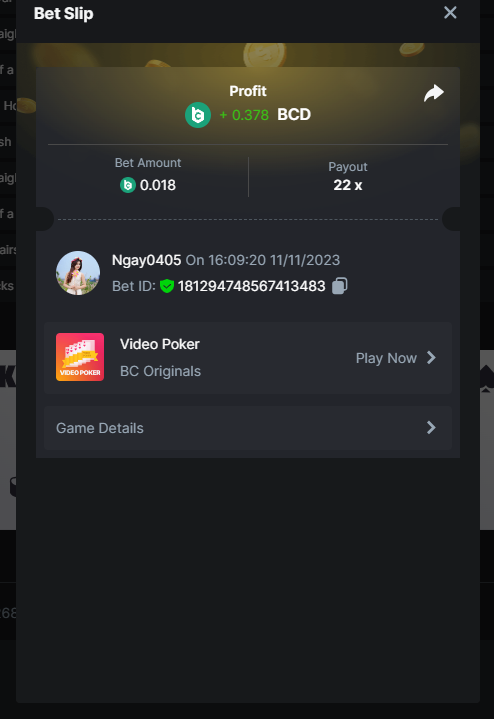Click the Video Poker title
This screenshot has width=494, height=719.
click(x=160, y=344)
